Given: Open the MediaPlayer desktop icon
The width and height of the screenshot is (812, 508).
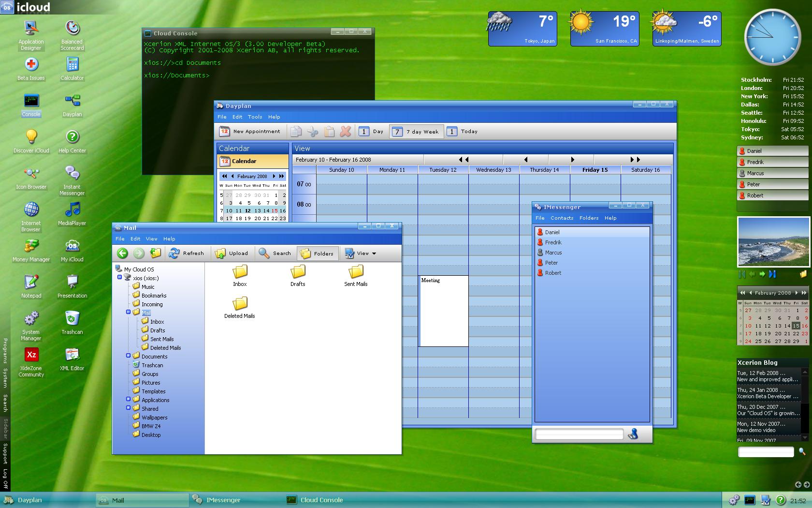Looking at the screenshot, I should pos(72,210).
